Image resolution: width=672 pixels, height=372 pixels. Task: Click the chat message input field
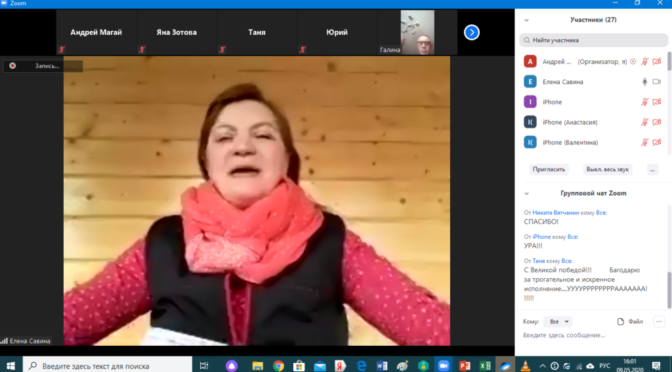point(591,335)
